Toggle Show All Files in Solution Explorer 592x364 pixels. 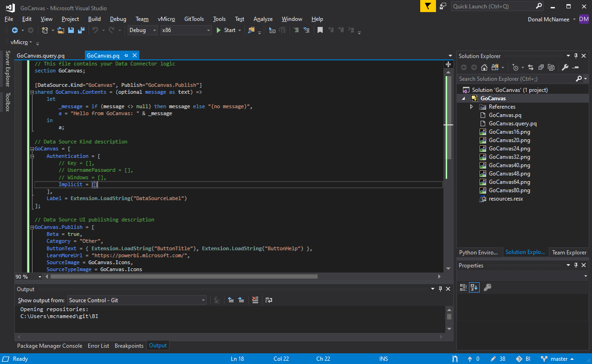551,67
